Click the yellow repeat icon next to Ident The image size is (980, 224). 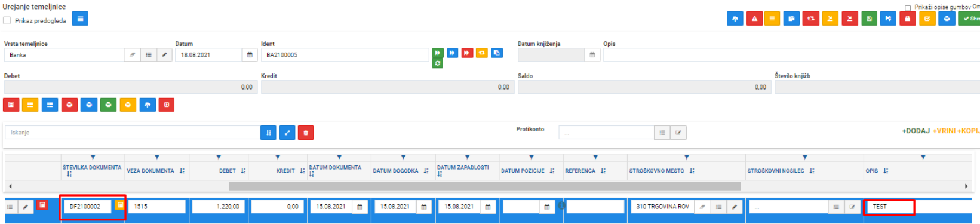coord(482,53)
